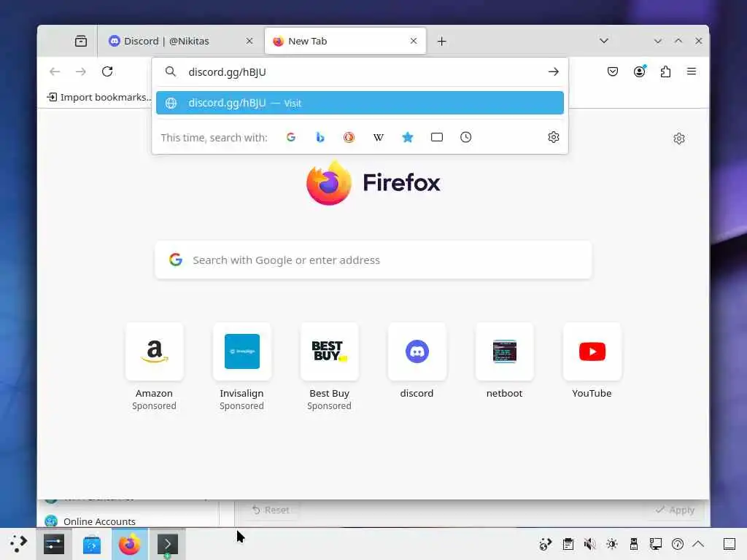This screenshot has height=560, width=747.
Task: Select the New Tab tab
Action: pyautogui.click(x=345, y=41)
